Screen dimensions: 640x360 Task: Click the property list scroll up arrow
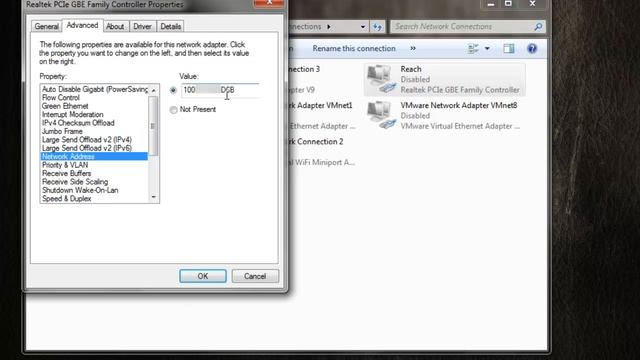(153, 90)
